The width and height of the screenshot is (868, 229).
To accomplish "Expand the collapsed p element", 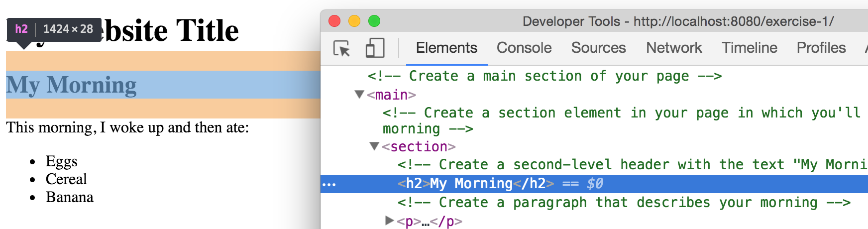I will pyautogui.click(x=390, y=221).
